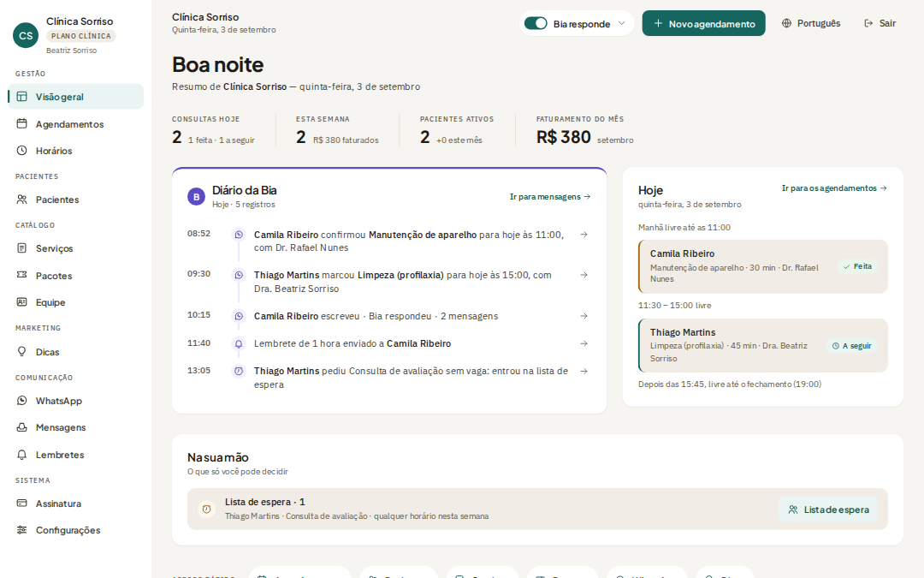Click Sair to log out
Image resolution: width=924 pixels, height=578 pixels.
(x=880, y=23)
